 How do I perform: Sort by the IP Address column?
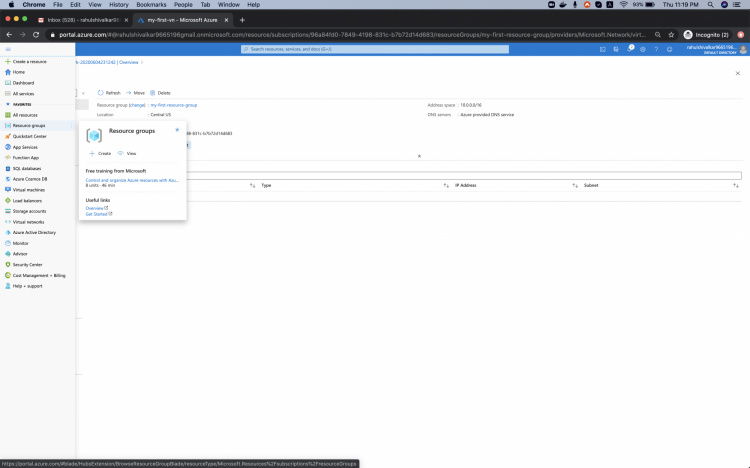465,185
